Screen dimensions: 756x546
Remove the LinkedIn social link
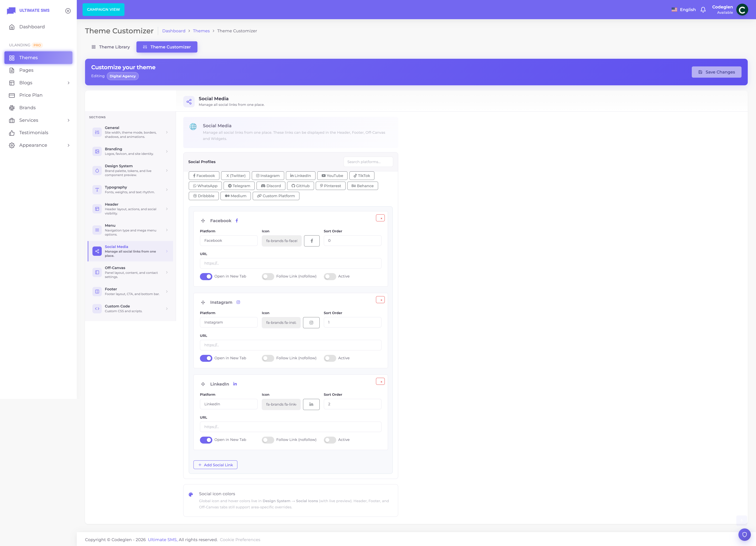[380, 381]
